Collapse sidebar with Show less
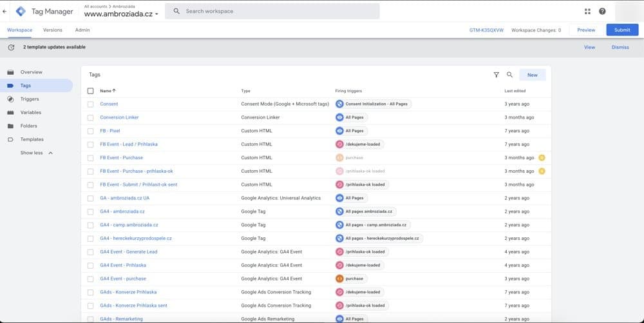 pyautogui.click(x=37, y=153)
